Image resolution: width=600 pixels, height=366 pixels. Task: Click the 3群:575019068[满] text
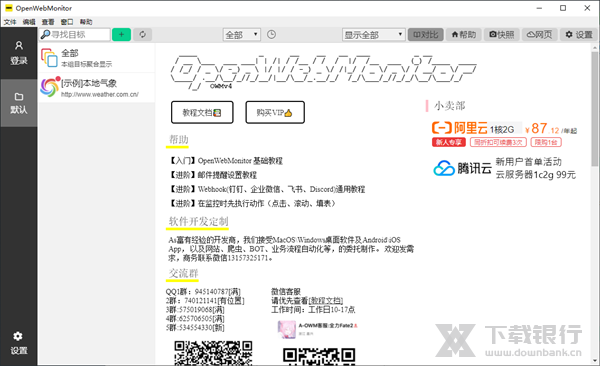(x=195, y=309)
